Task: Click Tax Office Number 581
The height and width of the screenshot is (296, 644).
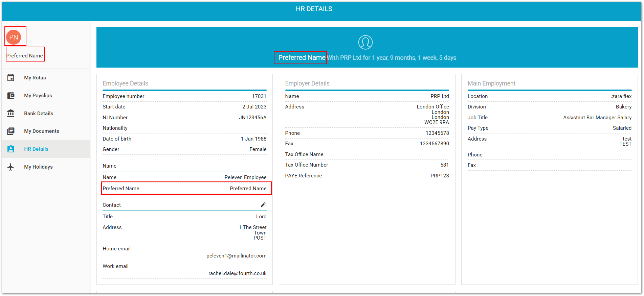Action: click(444, 165)
